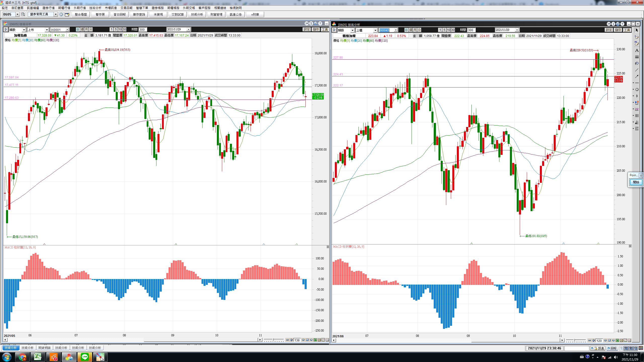Zoom in left chart with plus icon
Image resolution: width=644 pixels, height=362 pixels.
291,340
